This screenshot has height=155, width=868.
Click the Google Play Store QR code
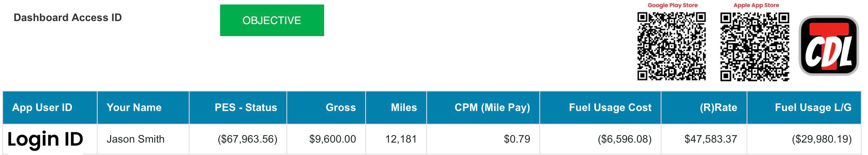[671, 46]
